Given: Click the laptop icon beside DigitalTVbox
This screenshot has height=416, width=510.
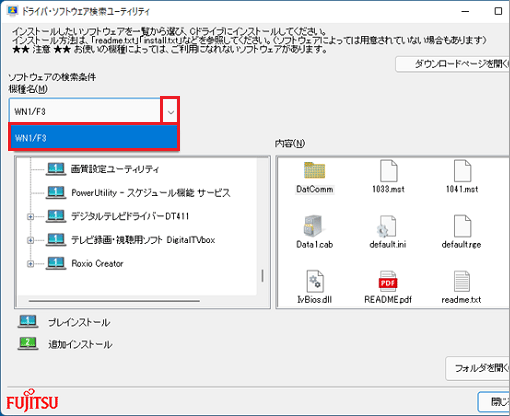Looking at the screenshot, I should 56,240.
